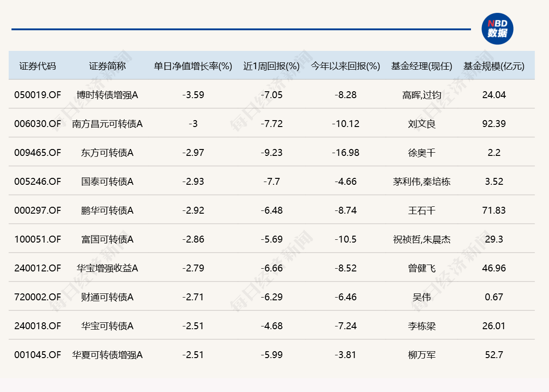Click daily growth value -2.93
The width and height of the screenshot is (549, 392).
coord(193,182)
